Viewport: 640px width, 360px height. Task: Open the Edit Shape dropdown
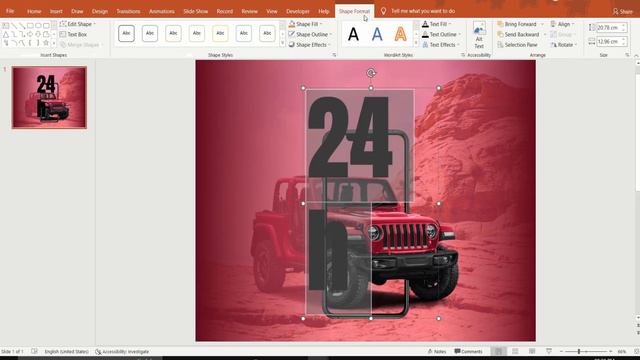(x=78, y=24)
